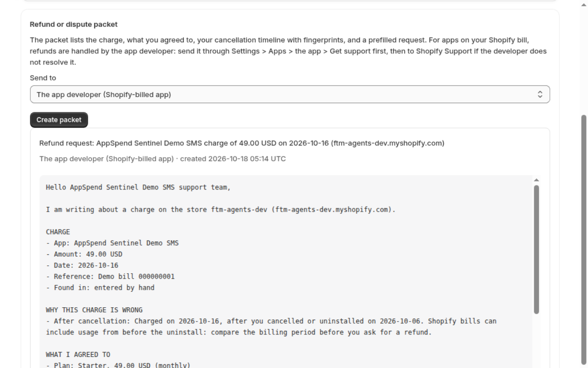Viewport: 588px width, 368px height.
Task: Click the Amount: 49.00 USD line
Action: (84, 254)
